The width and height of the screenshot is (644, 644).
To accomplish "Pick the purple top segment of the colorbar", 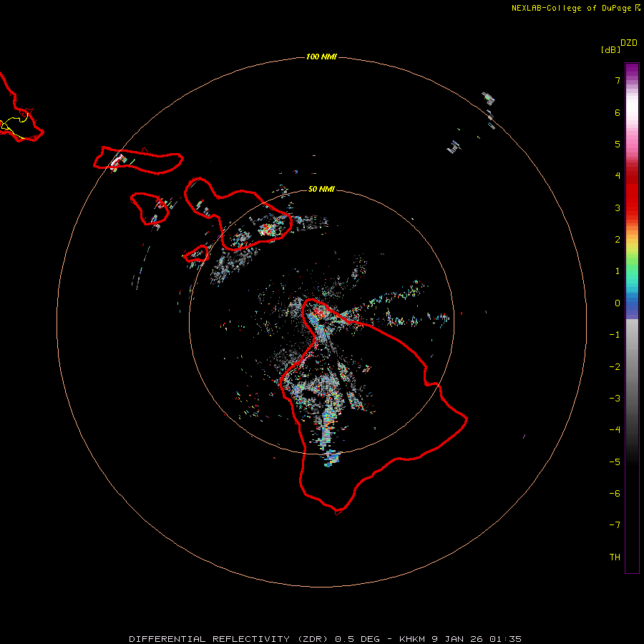I will 632,69.
